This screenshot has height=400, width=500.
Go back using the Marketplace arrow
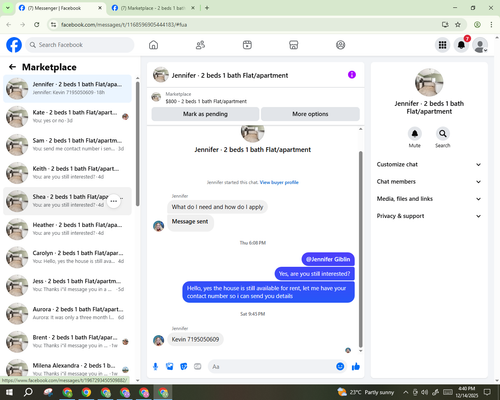coord(12,67)
